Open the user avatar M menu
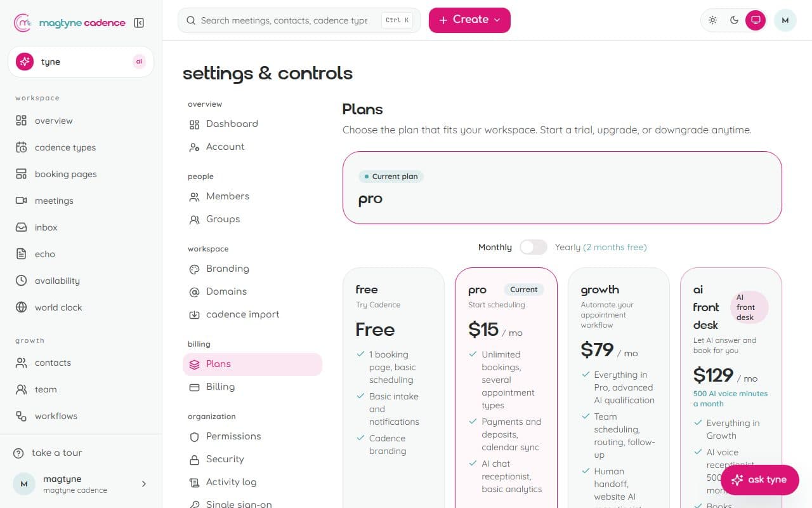 click(x=785, y=20)
